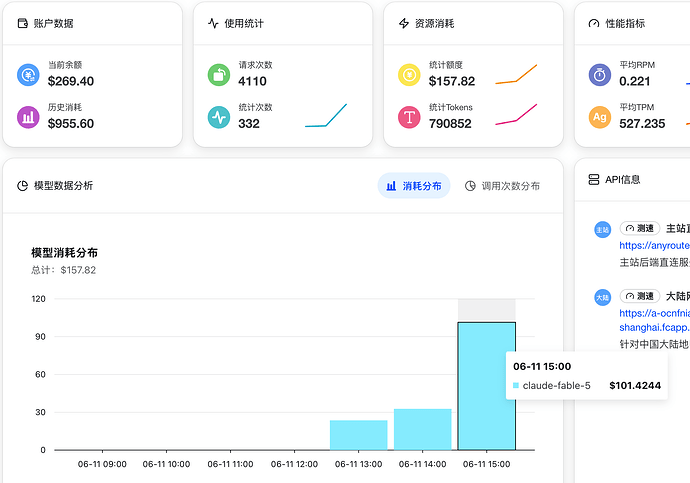Viewport: 690px width, 483px height.
Task: Click the teal 统计次数 pulse icon
Action: click(219, 117)
